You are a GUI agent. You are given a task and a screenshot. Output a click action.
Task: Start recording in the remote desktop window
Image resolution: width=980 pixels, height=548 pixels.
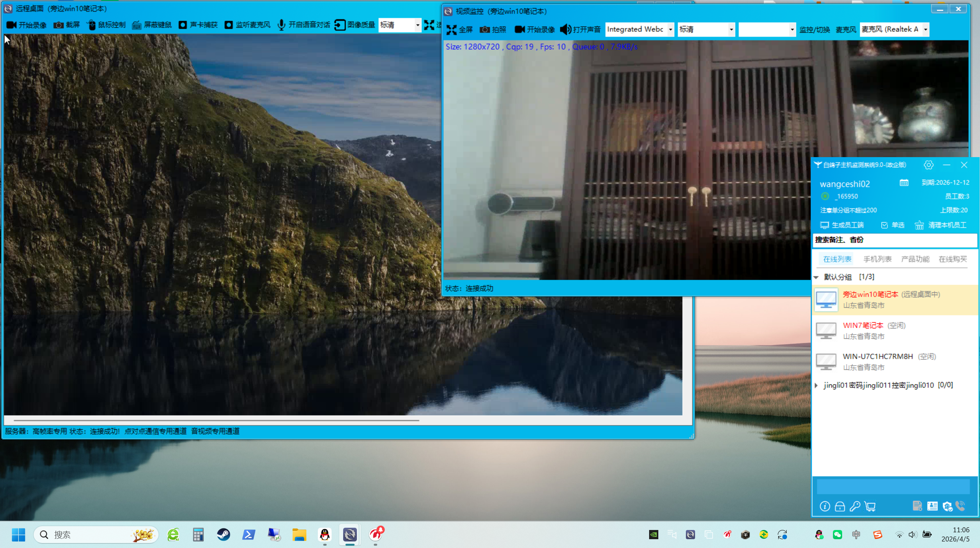coord(26,25)
